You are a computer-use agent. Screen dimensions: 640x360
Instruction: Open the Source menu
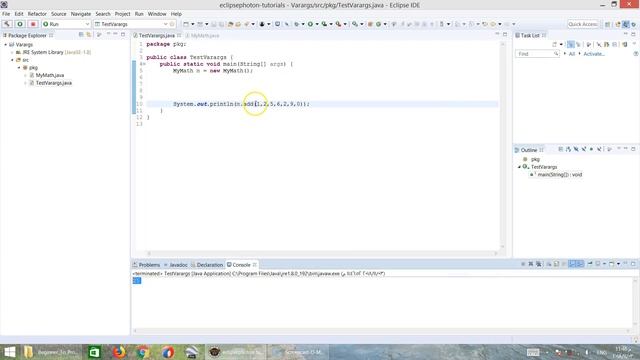point(58,14)
